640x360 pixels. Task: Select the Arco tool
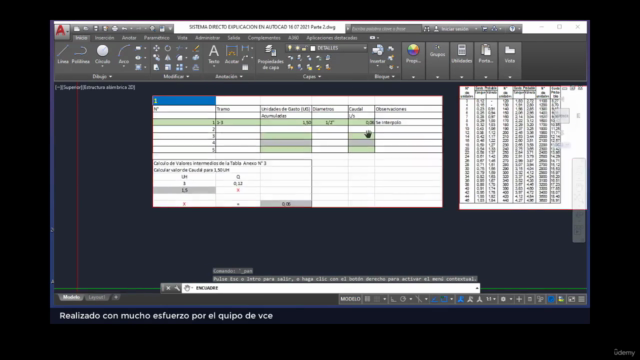pyautogui.click(x=124, y=54)
